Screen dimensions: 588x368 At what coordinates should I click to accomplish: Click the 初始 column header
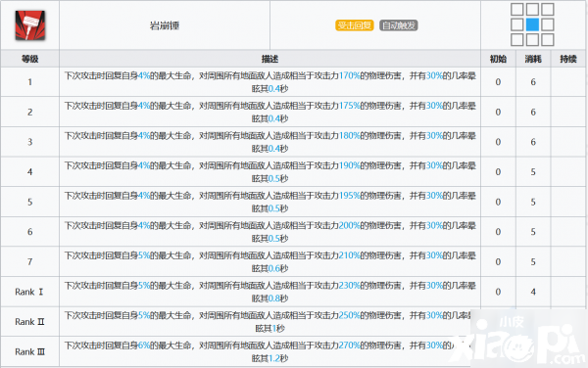click(x=498, y=59)
